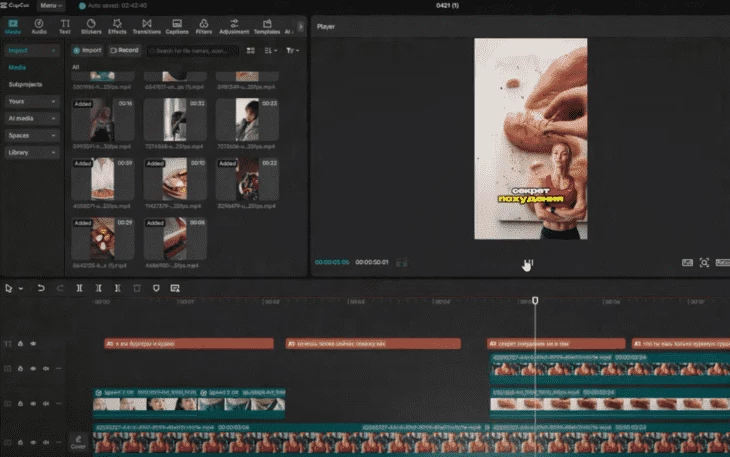Hide the track with the Speed 2.0x clips
The height and width of the screenshot is (457, 730).
tap(33, 403)
